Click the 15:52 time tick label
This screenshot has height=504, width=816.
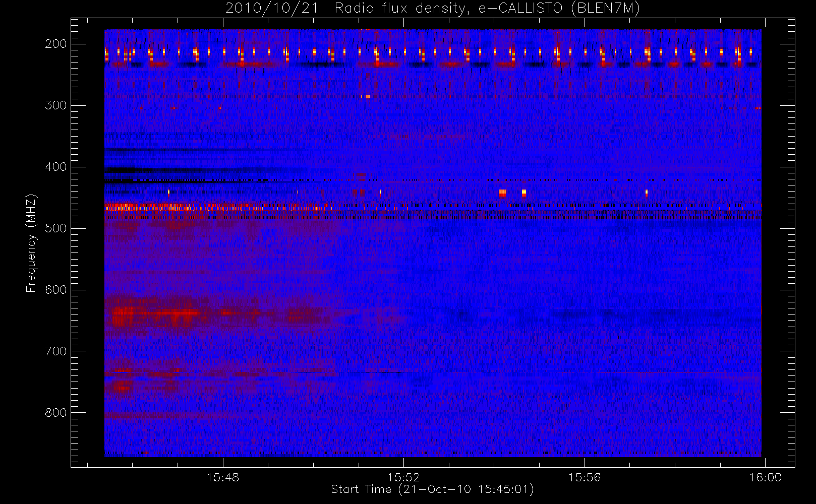click(x=403, y=477)
